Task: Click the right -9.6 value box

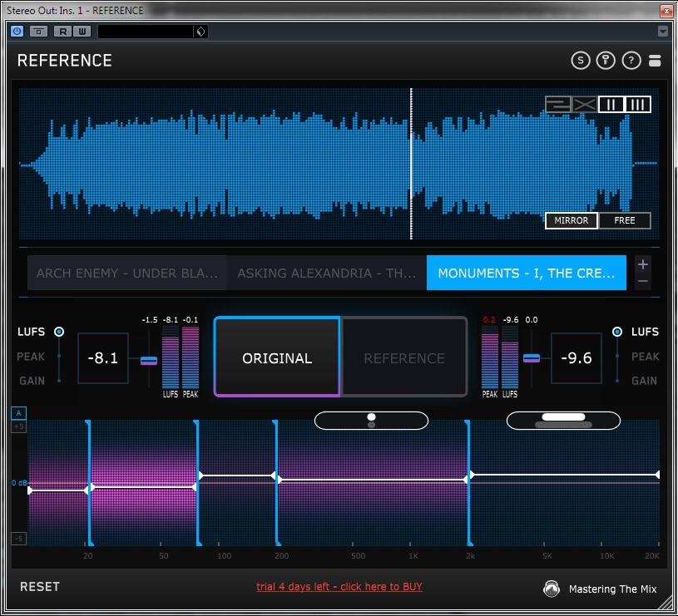Action: tap(577, 358)
